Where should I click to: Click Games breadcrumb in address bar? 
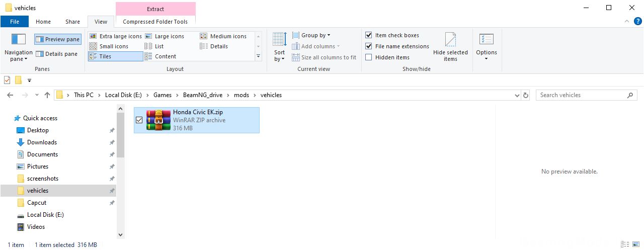163,95
